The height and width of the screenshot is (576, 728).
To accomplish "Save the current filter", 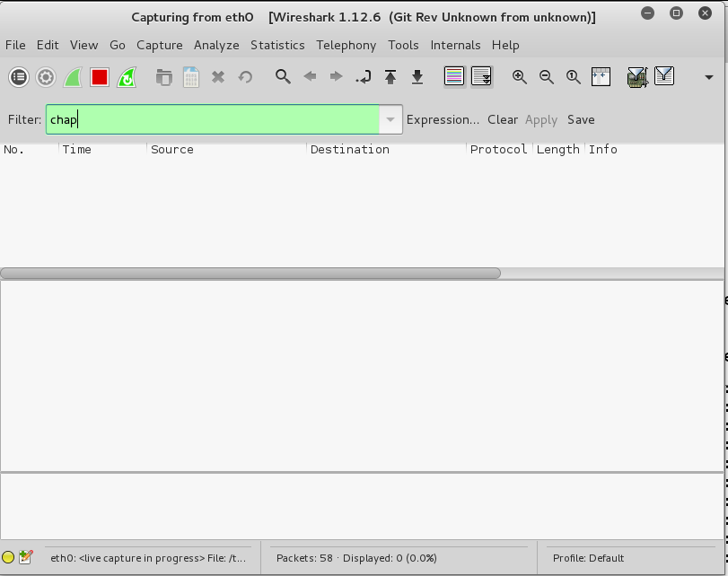I will 581,119.
